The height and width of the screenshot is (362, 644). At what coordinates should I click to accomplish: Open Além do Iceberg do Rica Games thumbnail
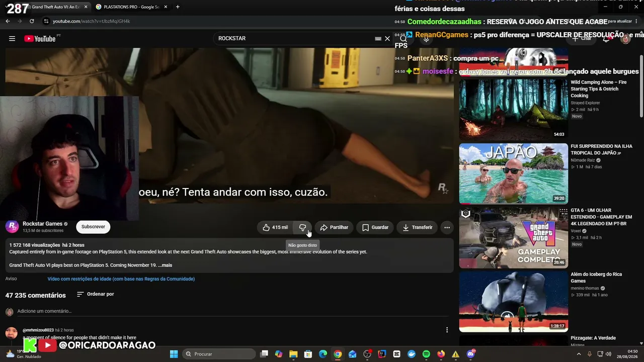(x=513, y=302)
